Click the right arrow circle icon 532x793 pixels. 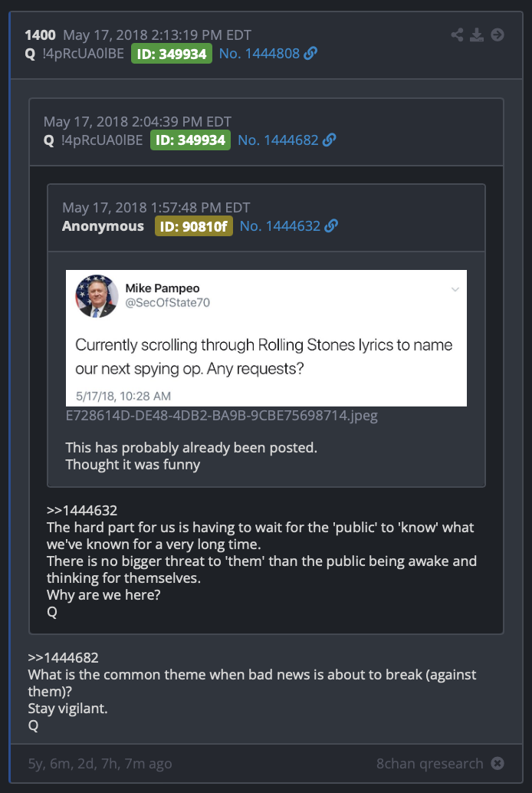tap(498, 35)
